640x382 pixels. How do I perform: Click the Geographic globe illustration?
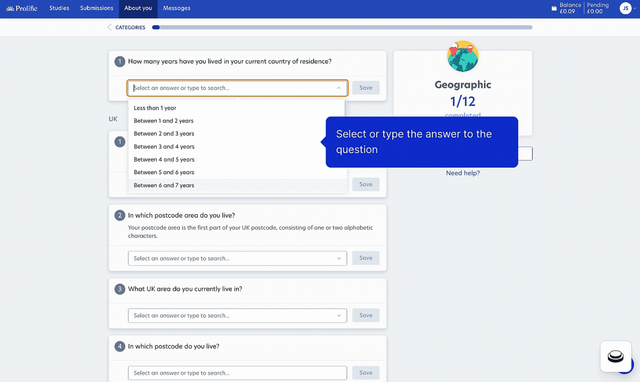(x=462, y=56)
